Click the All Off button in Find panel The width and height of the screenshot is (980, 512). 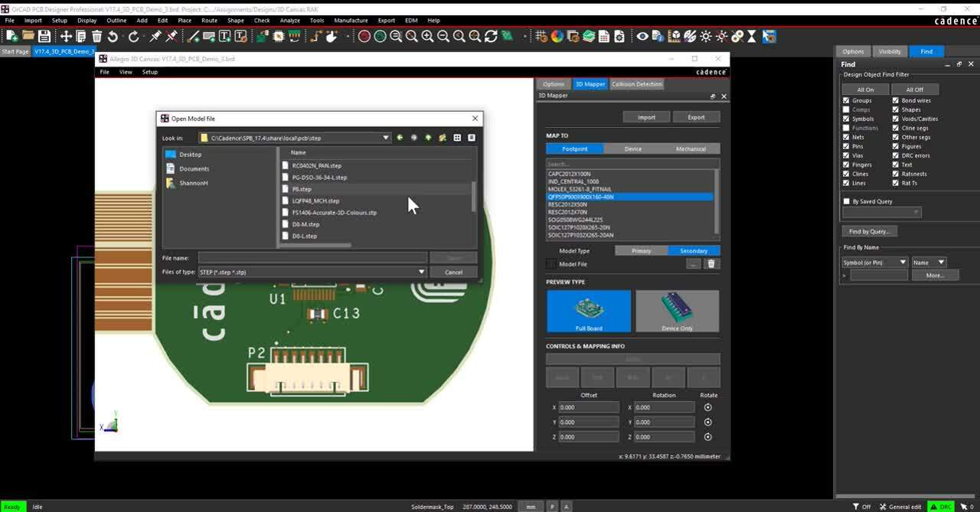point(916,90)
